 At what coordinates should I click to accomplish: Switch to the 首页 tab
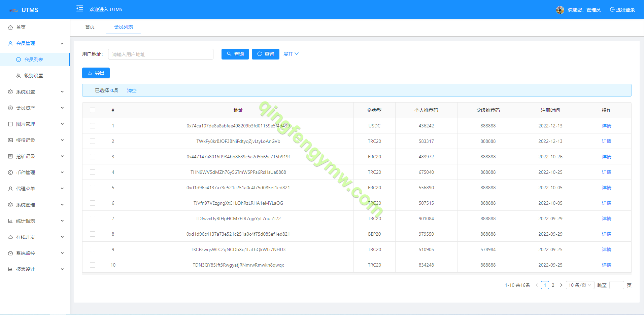click(x=90, y=27)
